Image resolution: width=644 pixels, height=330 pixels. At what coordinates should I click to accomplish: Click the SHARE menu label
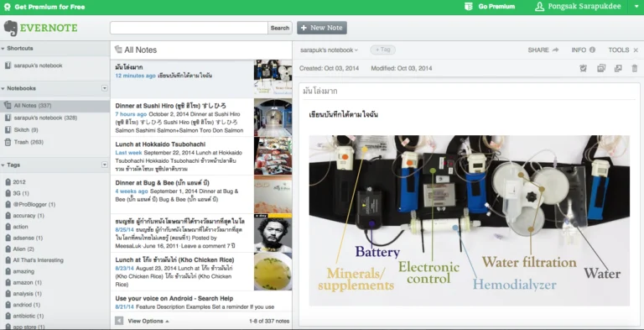538,50
